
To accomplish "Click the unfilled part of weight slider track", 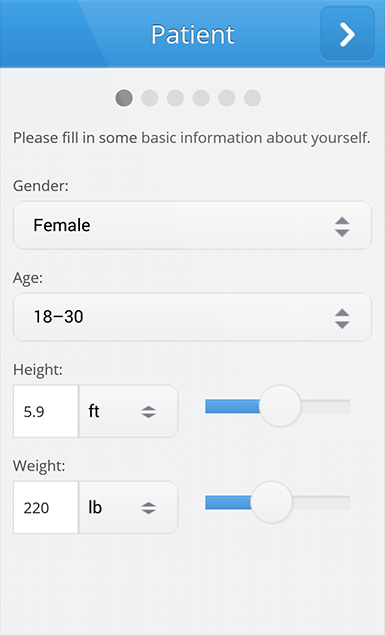I will (x=321, y=503).
